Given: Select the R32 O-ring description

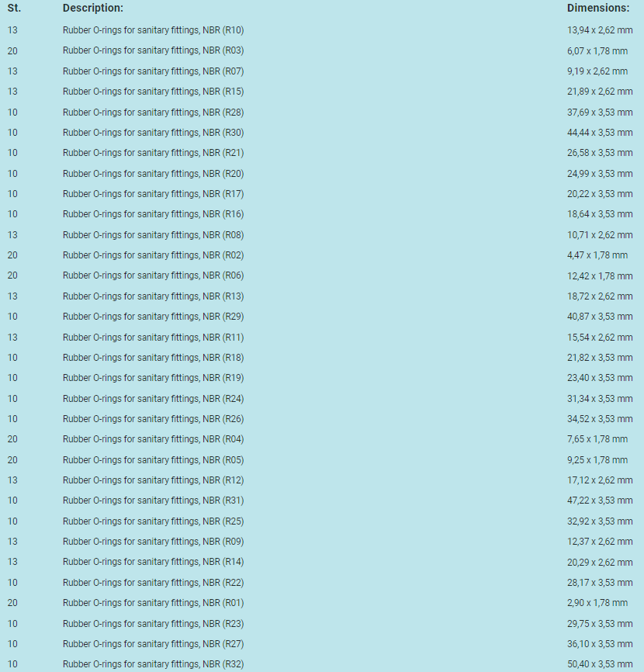Looking at the screenshot, I should click(153, 664).
